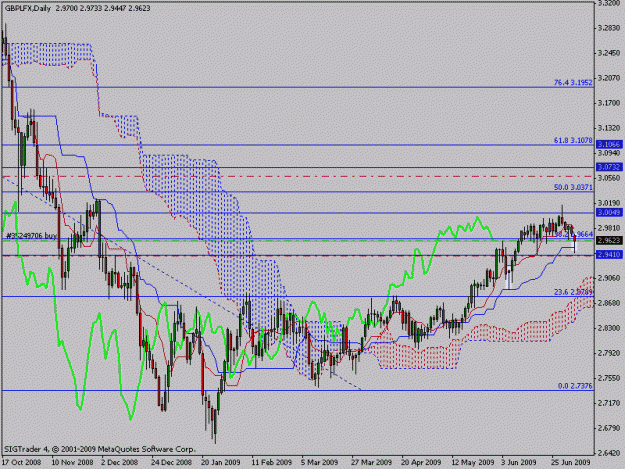The height and width of the screenshot is (469, 625).
Task: Click the '17 Oct 2008' date label
Action: click(x=22, y=462)
